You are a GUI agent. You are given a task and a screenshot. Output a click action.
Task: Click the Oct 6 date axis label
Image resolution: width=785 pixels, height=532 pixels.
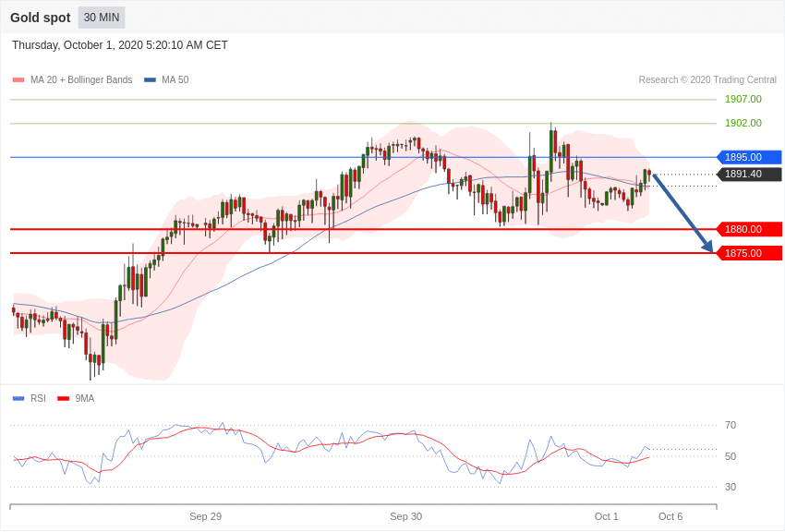click(670, 516)
